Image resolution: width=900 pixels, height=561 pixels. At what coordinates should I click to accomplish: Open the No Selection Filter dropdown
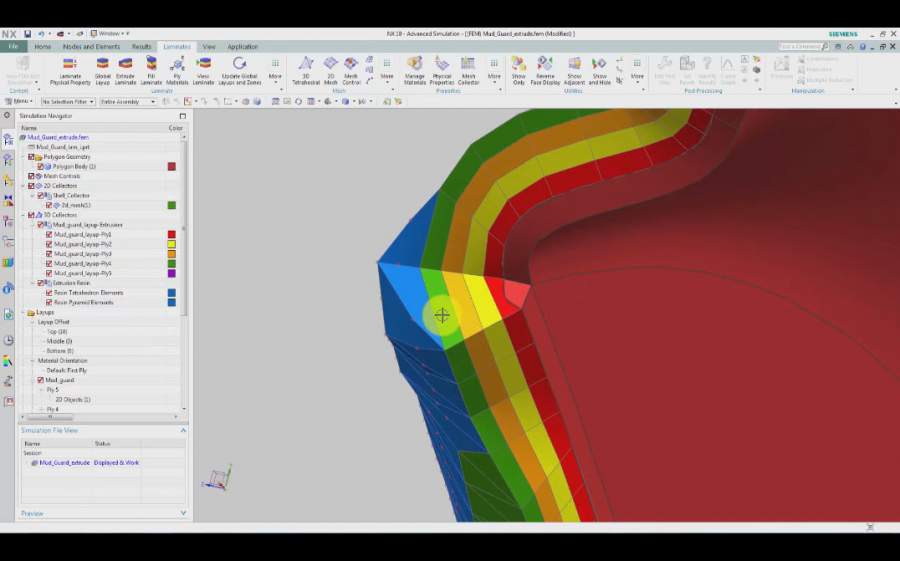point(68,101)
